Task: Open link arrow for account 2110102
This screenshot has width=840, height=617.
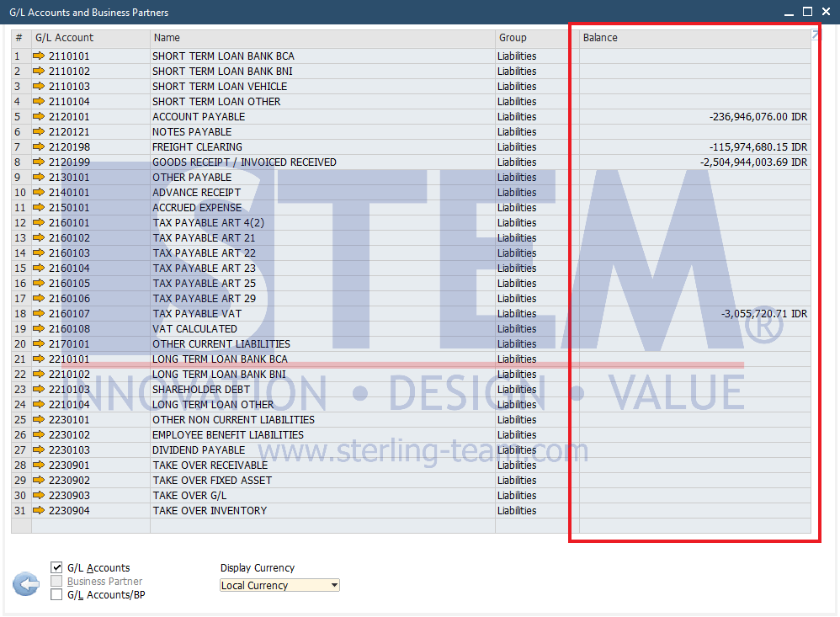Action: click(39, 71)
